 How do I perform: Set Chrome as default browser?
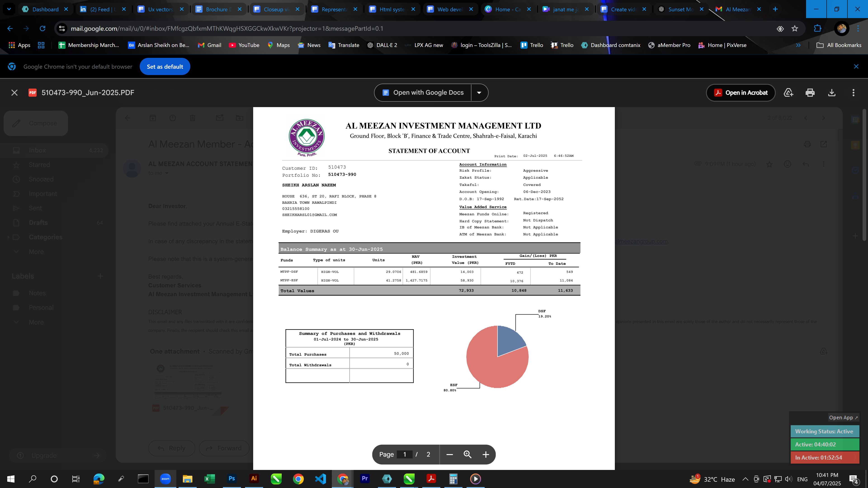pos(165,67)
